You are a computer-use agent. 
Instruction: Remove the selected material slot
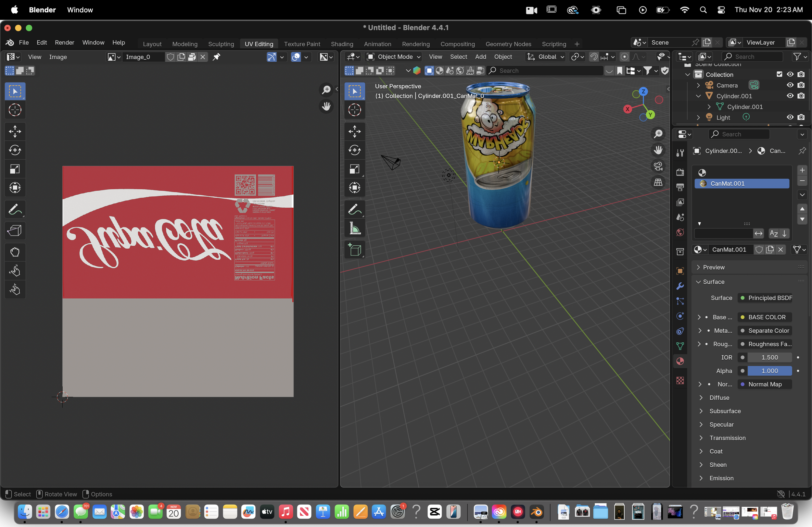802,181
